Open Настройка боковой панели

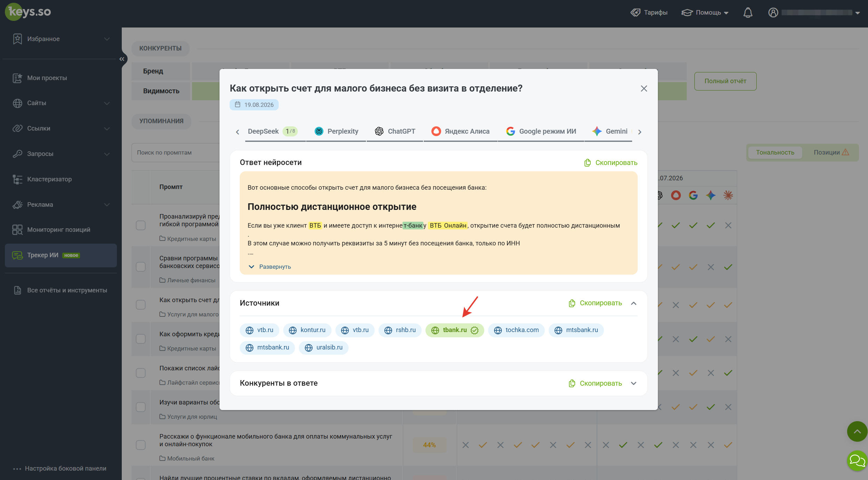coord(60,469)
